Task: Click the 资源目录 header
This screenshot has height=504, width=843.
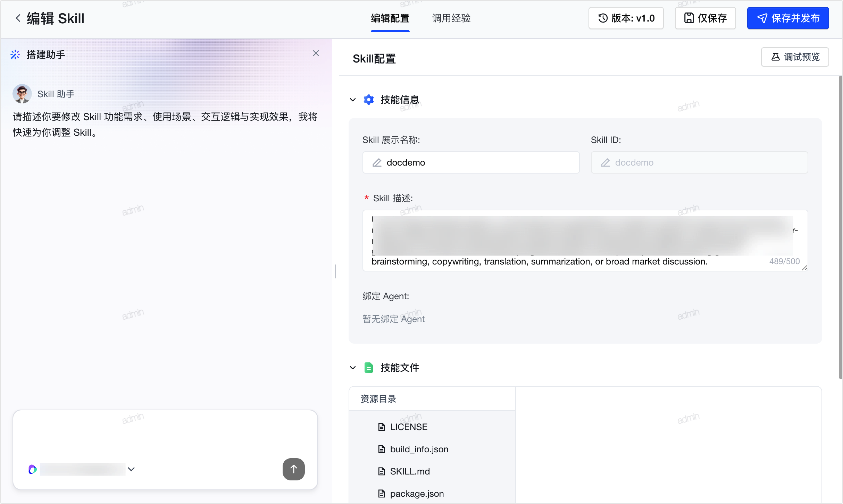Action: [378, 399]
